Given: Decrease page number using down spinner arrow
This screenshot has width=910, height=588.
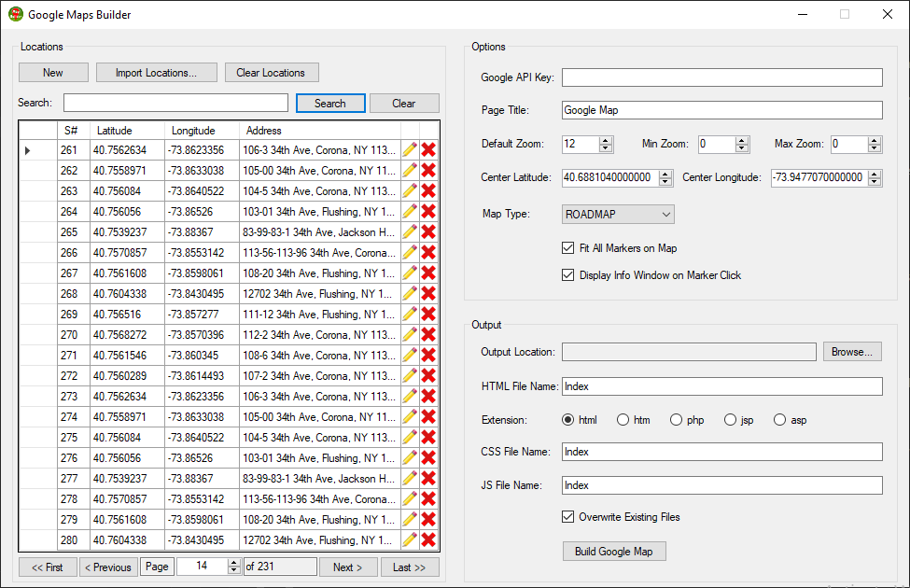Looking at the screenshot, I should click(x=233, y=570).
